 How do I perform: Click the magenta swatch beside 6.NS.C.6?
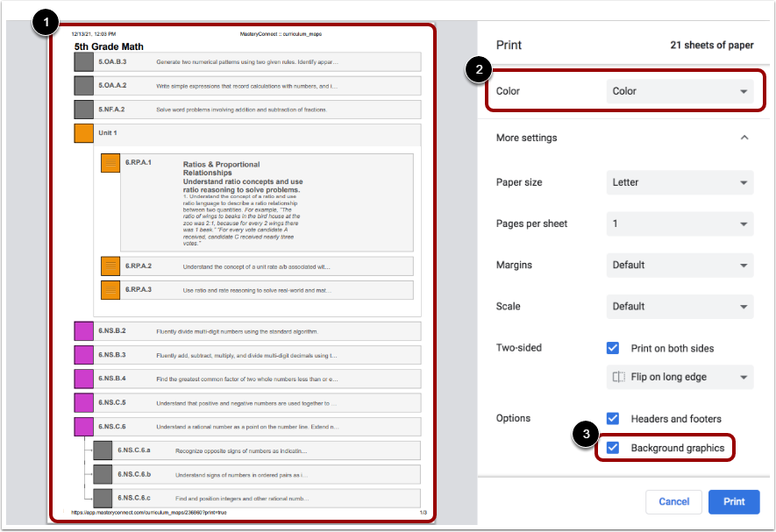tap(83, 427)
